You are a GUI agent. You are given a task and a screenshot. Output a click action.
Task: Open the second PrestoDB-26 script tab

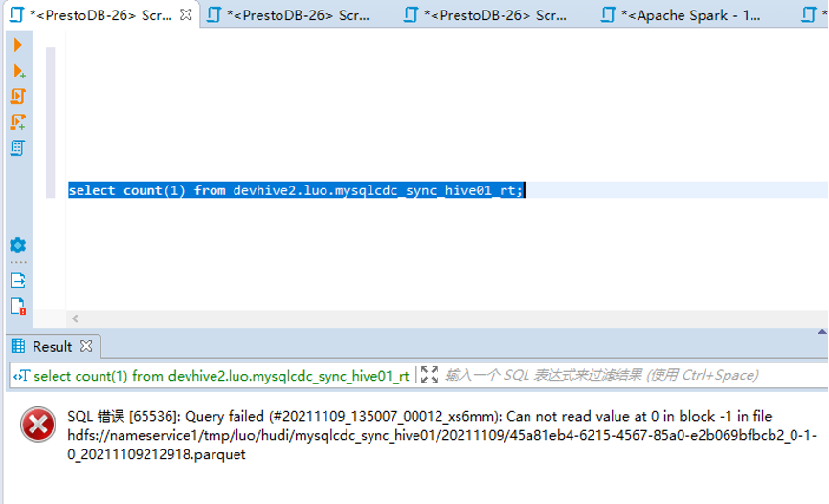point(289,15)
